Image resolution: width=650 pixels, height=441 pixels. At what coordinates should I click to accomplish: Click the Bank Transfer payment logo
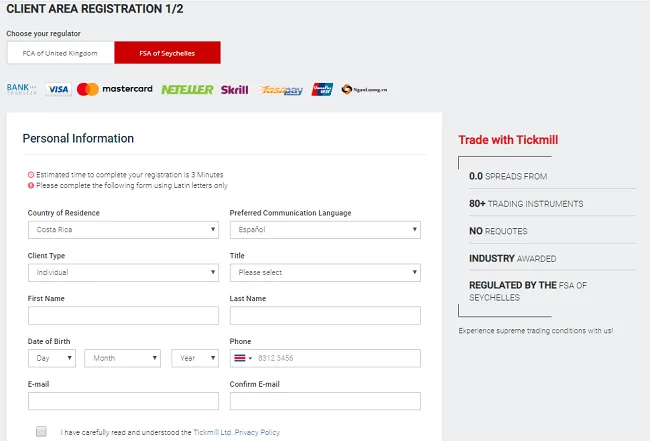22,89
